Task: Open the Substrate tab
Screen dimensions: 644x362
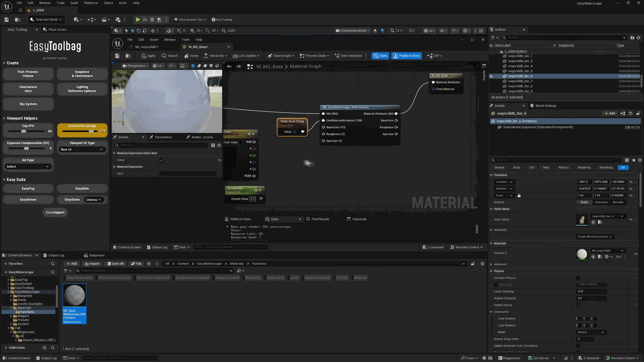Action: tap(357, 219)
